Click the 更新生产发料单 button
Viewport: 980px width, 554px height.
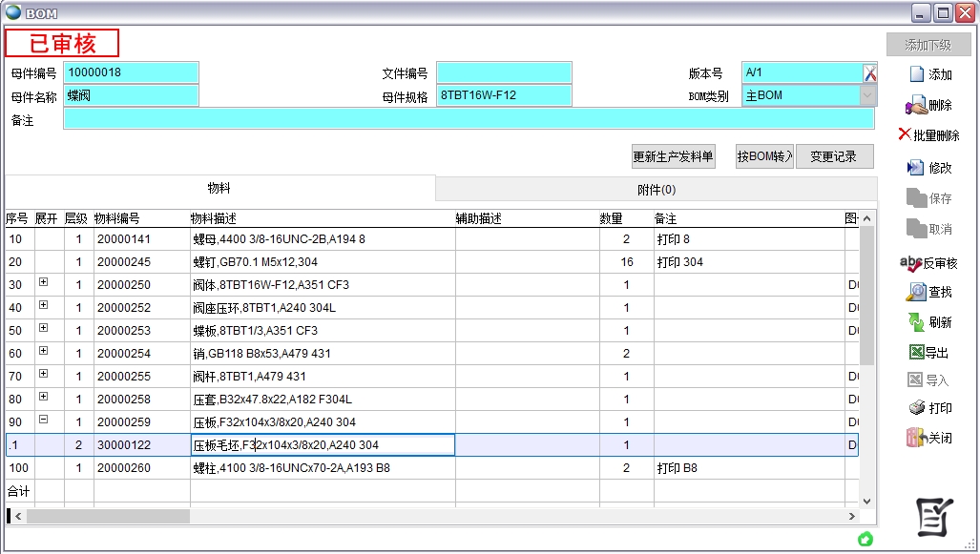[x=673, y=157]
